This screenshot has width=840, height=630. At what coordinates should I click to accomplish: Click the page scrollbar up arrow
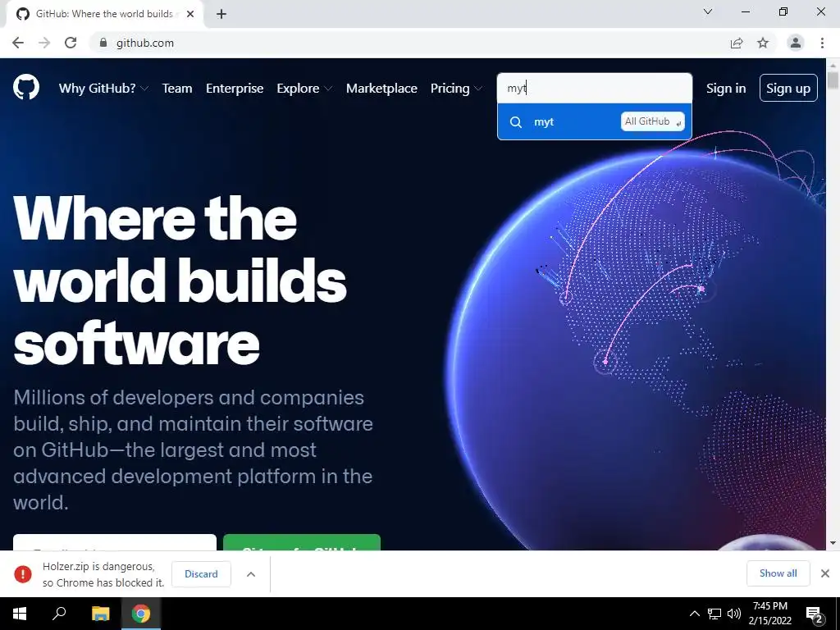833,65
